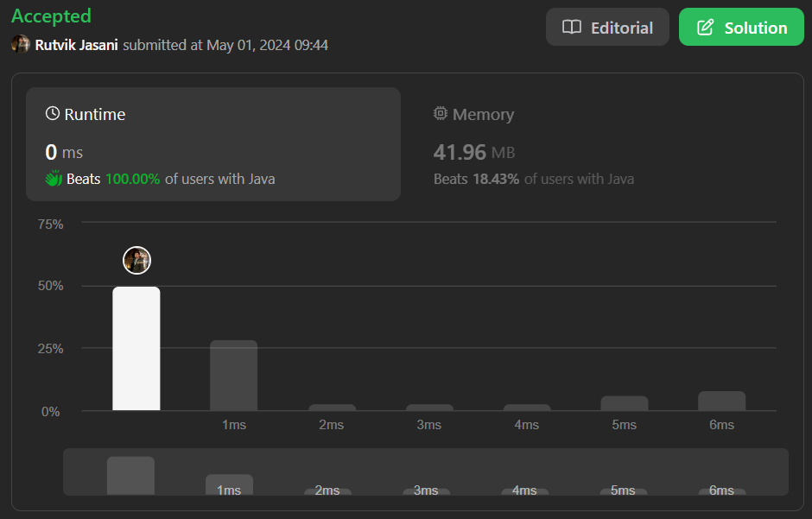The height and width of the screenshot is (519, 812).
Task: Select the 6ms bar in chart
Action: click(x=721, y=401)
